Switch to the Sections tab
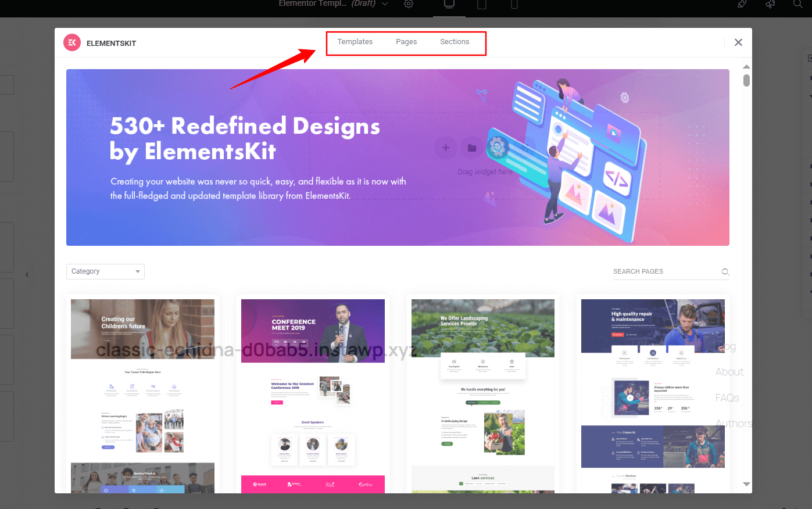This screenshot has width=812, height=509. pos(455,42)
